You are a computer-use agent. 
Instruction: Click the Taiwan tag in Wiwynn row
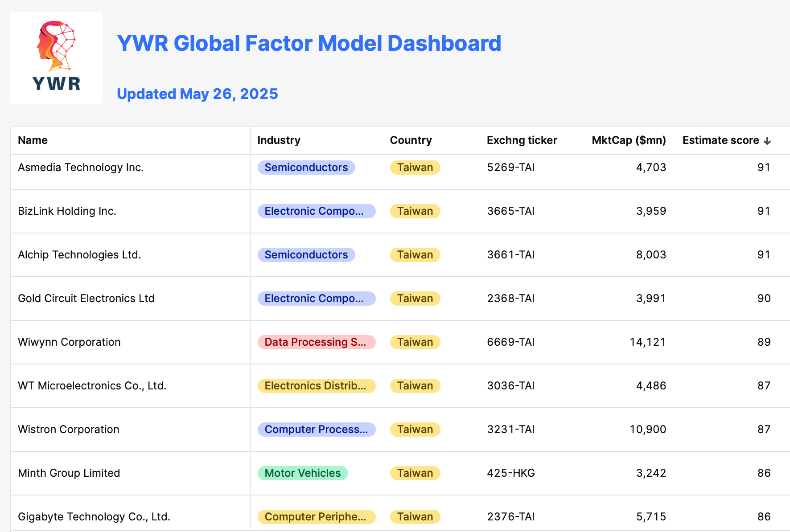(x=415, y=342)
